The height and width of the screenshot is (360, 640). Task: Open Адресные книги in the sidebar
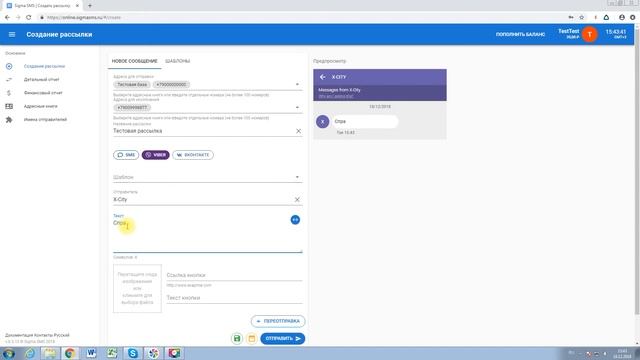click(40, 107)
